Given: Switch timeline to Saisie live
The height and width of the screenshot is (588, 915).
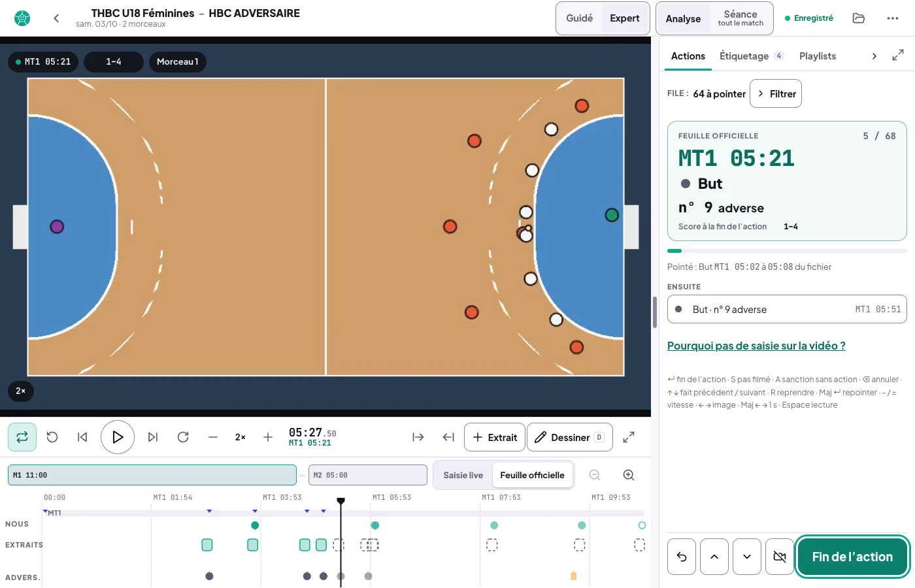Looking at the screenshot, I should pyautogui.click(x=463, y=475).
